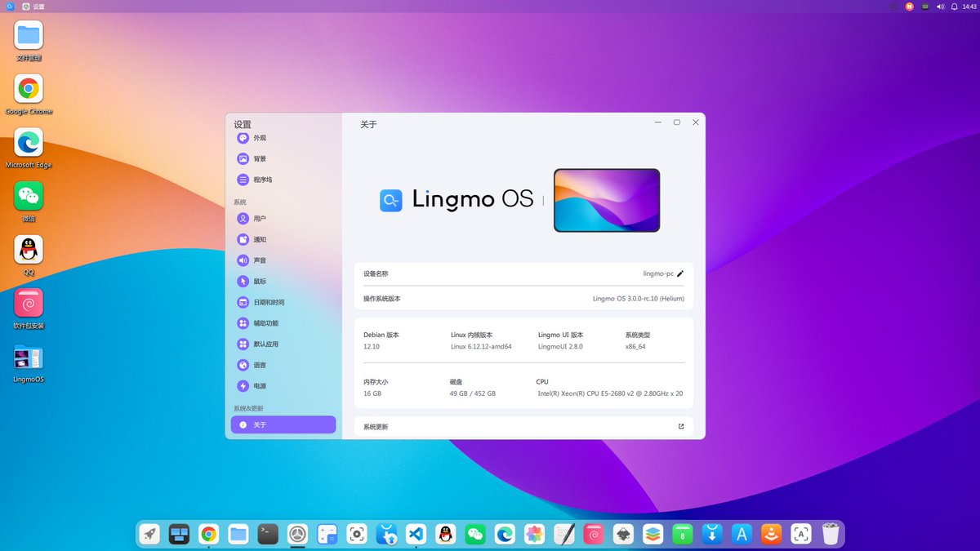Open the Microsoft Edge desktop shortcut
This screenshot has height=551, width=980.
[29, 148]
